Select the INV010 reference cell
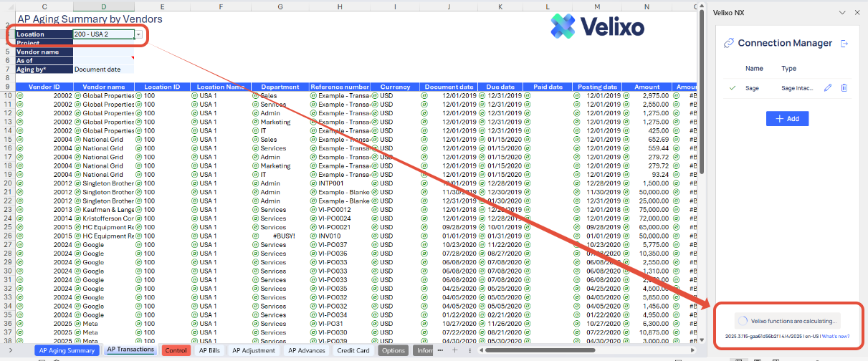The width and height of the screenshot is (868, 361). (x=340, y=235)
